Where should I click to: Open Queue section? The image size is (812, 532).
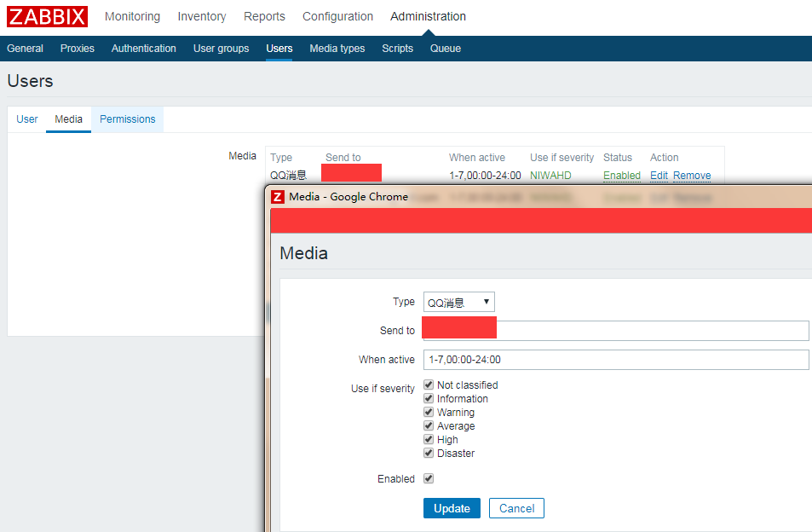(x=446, y=49)
